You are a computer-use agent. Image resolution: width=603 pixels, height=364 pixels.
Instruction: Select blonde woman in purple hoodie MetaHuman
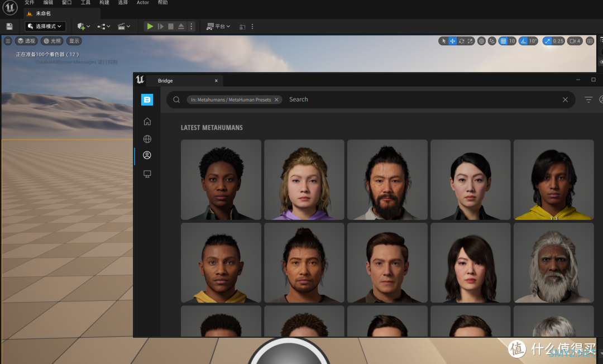pyautogui.click(x=304, y=180)
